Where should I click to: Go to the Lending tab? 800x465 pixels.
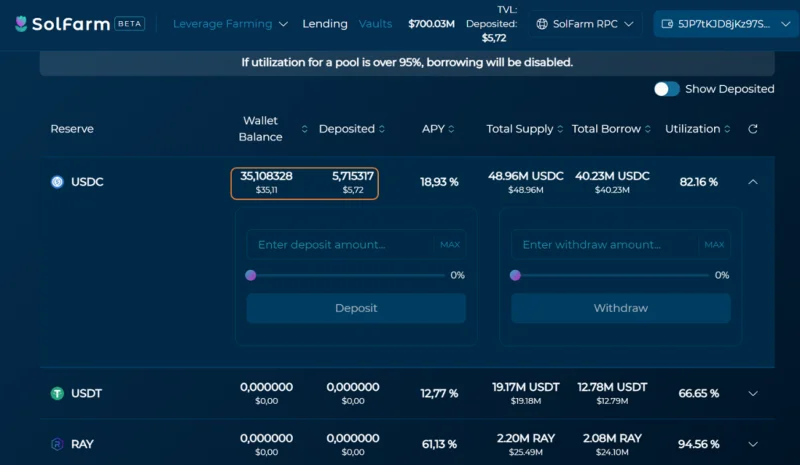324,24
